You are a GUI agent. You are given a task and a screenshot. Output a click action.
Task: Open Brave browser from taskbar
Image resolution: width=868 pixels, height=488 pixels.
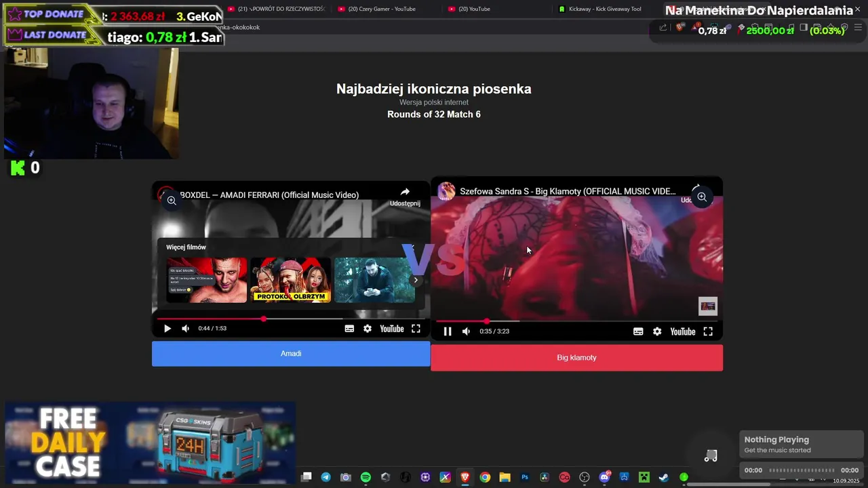465,477
